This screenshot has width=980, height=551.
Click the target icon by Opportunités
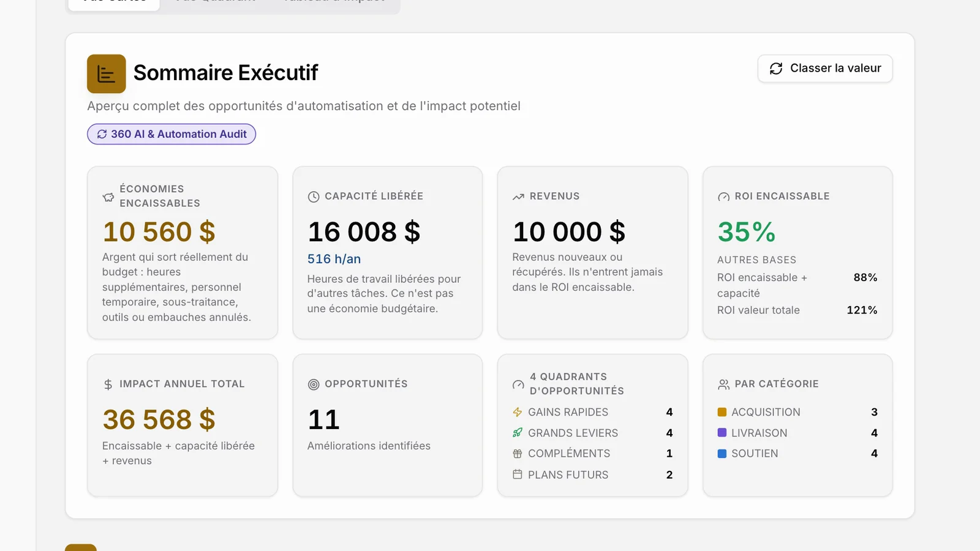[x=314, y=384]
